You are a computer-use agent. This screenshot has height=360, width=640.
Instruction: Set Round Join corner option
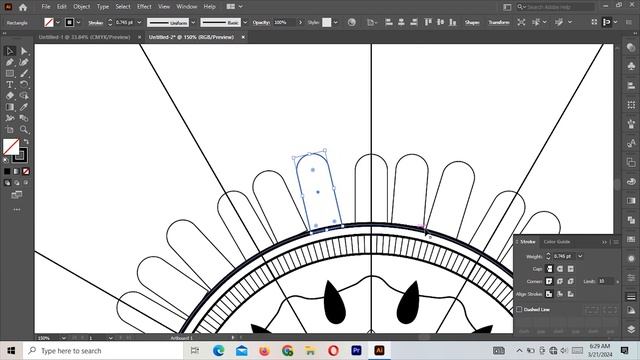click(x=560, y=281)
